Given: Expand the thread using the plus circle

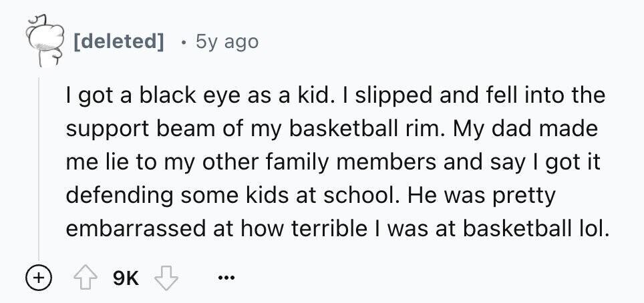Looking at the screenshot, I should [38, 278].
